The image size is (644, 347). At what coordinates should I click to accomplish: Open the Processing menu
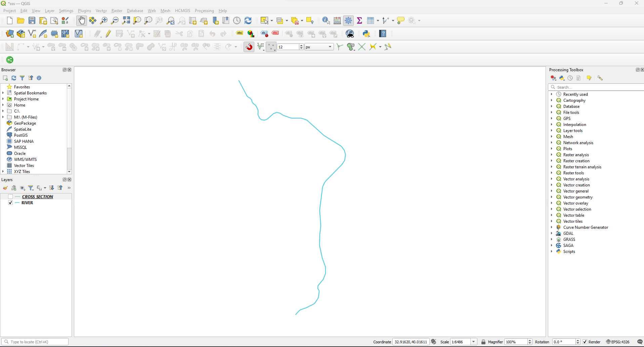pyautogui.click(x=204, y=10)
